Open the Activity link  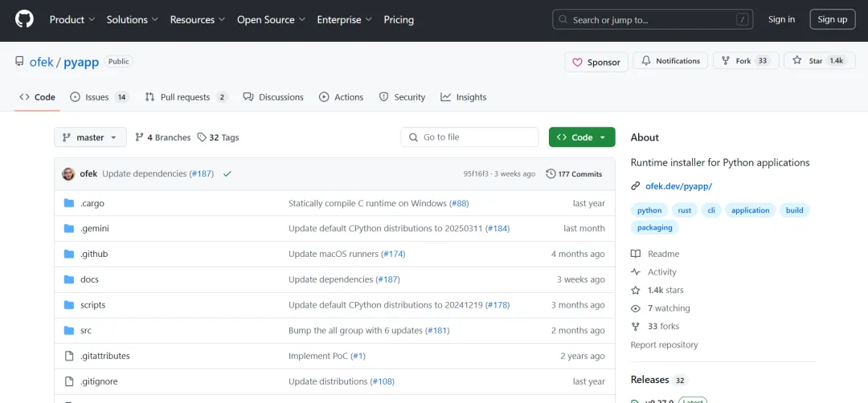tap(653, 272)
